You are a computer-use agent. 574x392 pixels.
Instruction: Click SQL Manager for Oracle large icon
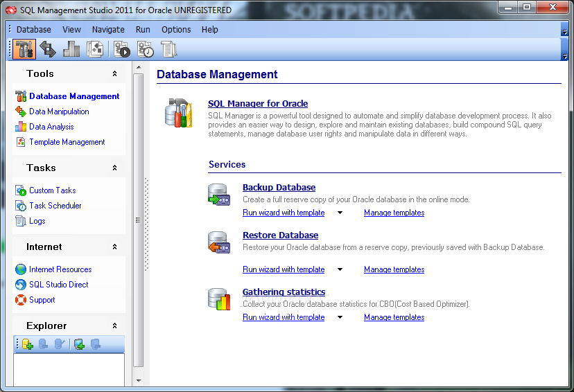(179, 113)
